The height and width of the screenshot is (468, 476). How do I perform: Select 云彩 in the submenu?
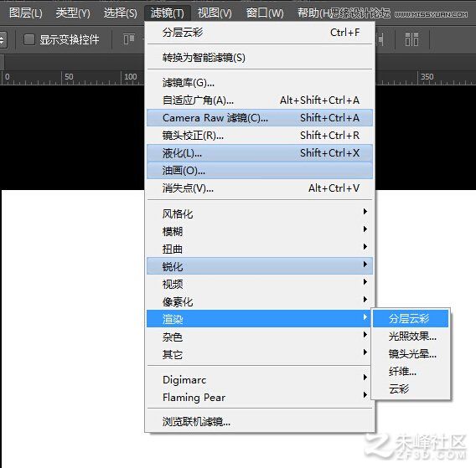pos(411,388)
